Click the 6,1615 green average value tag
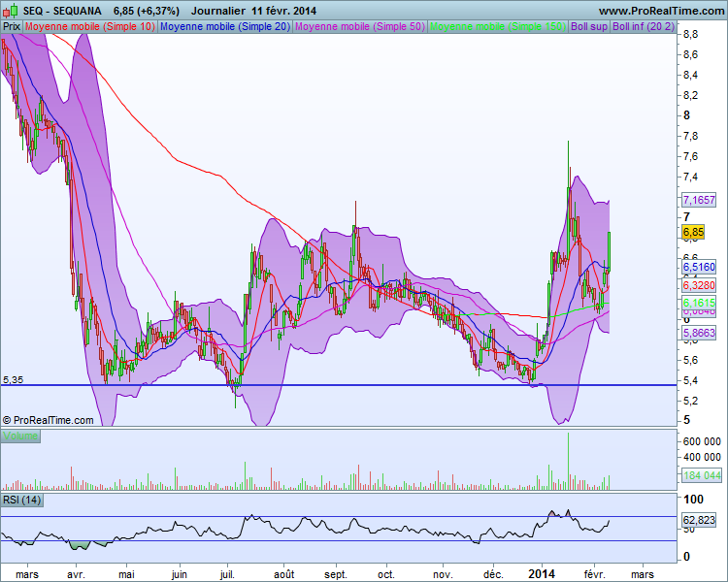The width and height of the screenshot is (728, 582). (699, 303)
